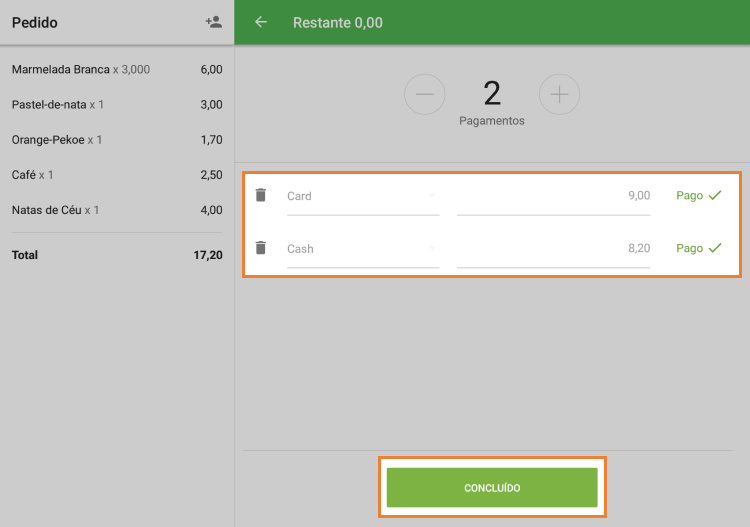This screenshot has width=750, height=527.
Task: Toggle the Pago checkmark for Cash payment
Action: [x=698, y=248]
